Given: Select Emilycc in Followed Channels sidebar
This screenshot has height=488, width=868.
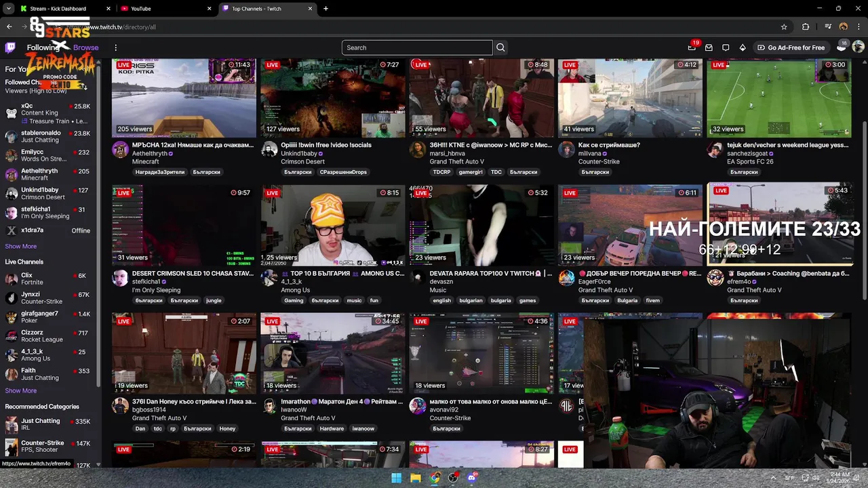Looking at the screenshot, I should (51, 155).
